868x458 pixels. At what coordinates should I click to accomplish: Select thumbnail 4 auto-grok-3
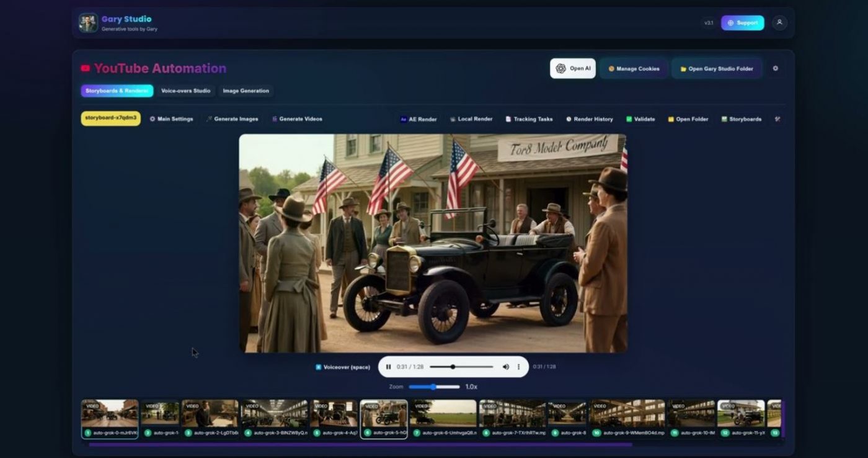(x=274, y=419)
